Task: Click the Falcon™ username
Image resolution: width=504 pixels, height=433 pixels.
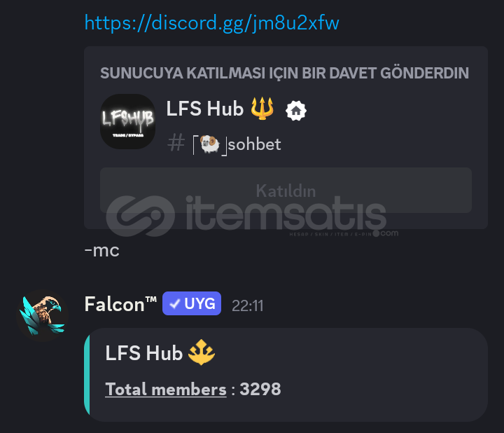Action: pos(120,304)
